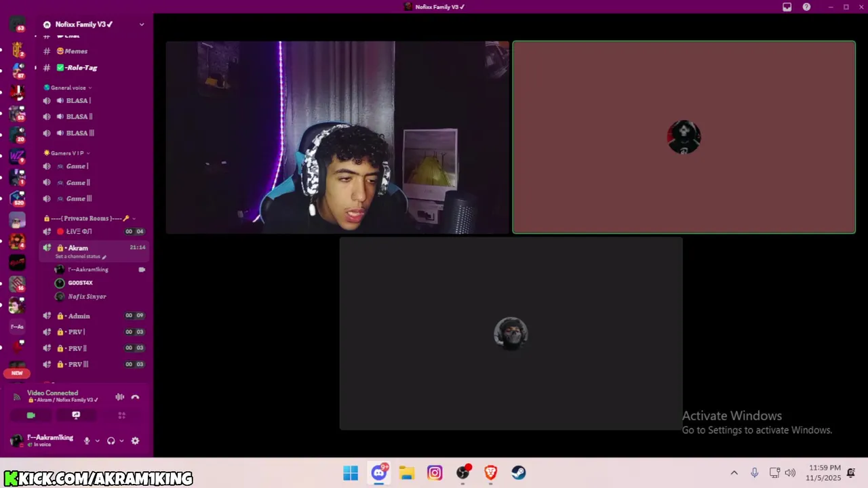Join the ŁIVΞ voice channel
Viewport: 868px width, 488px height.
pos(94,231)
